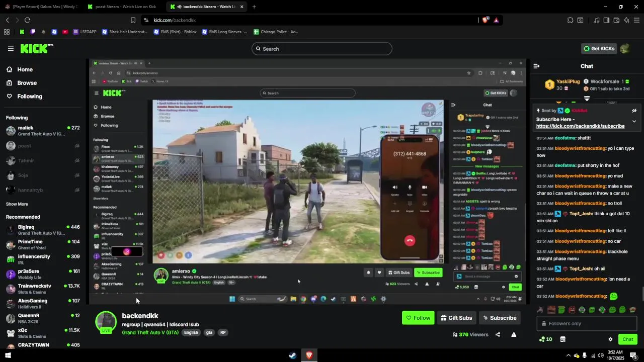644x362 pixels.
Task: Close the backendkk Stream tab
Action: tap(242, 7)
